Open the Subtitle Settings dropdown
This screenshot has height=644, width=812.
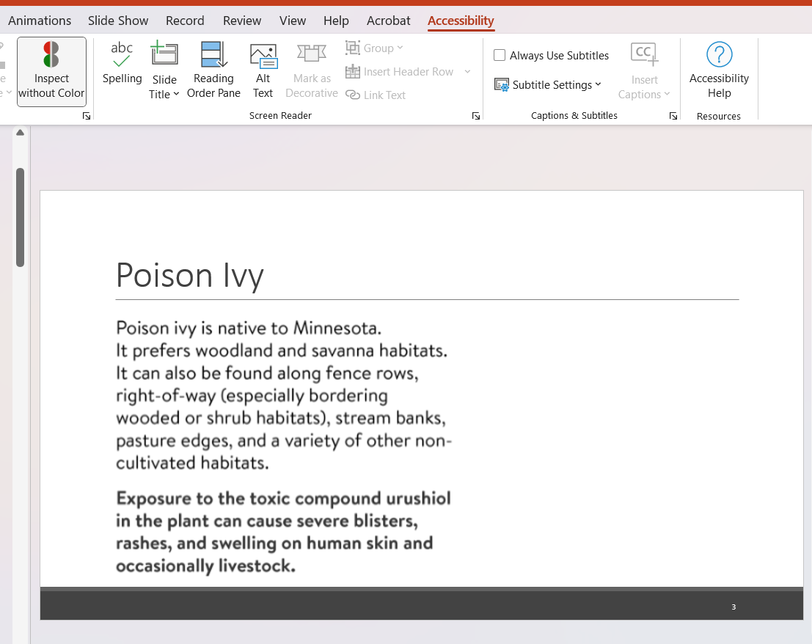coord(548,85)
